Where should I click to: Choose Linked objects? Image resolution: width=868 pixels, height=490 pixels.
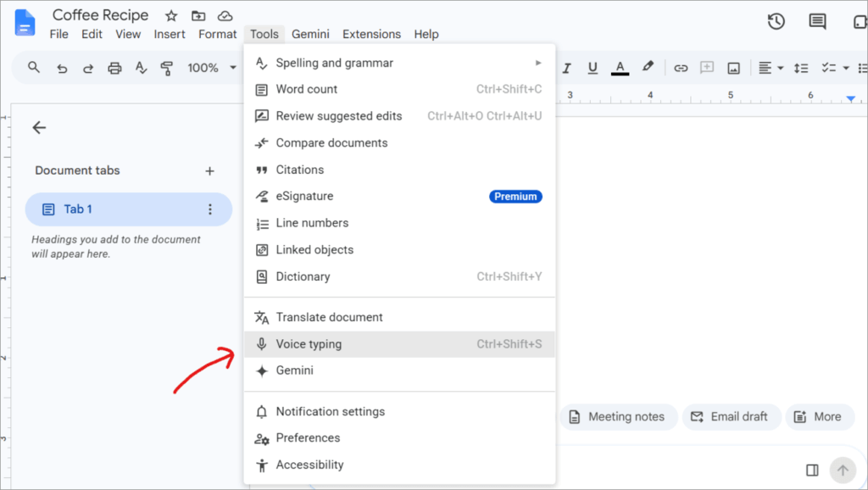399,250
